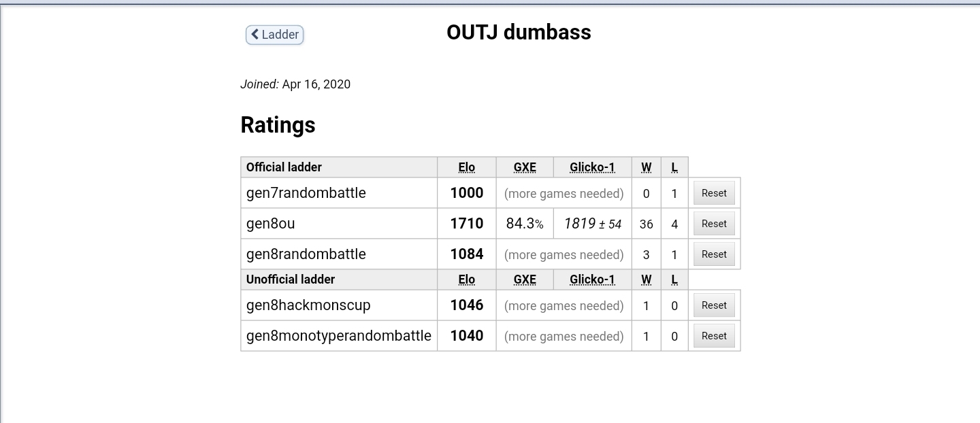980x423 pixels.
Task: Click the Elo header in the Official ladder
Action: (x=467, y=167)
